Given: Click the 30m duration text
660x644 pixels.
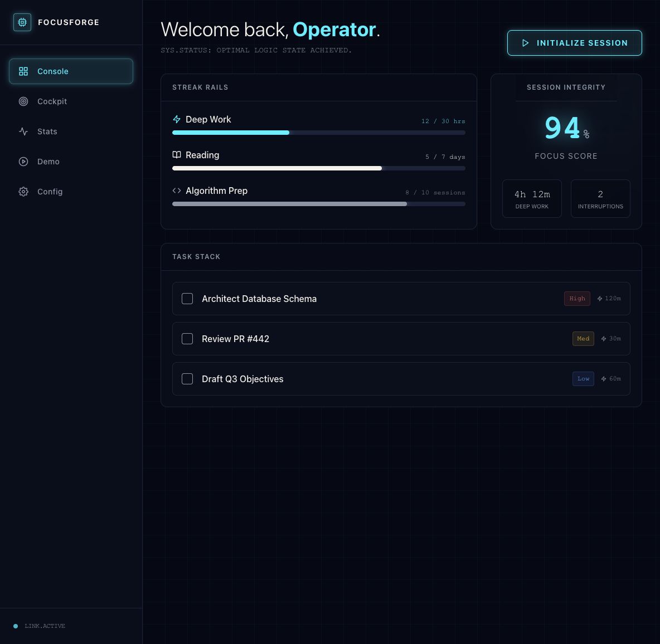Looking at the screenshot, I should (615, 339).
